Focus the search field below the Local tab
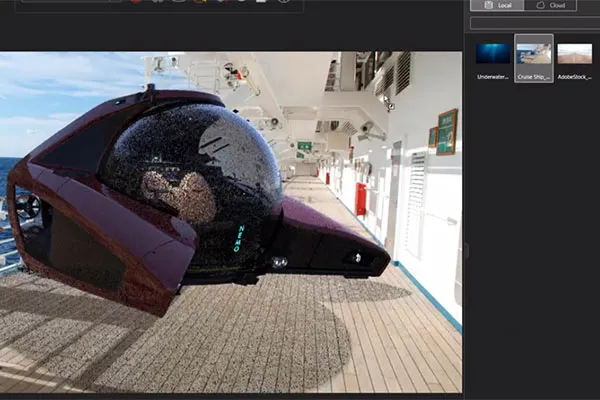 pyautogui.click(x=535, y=23)
